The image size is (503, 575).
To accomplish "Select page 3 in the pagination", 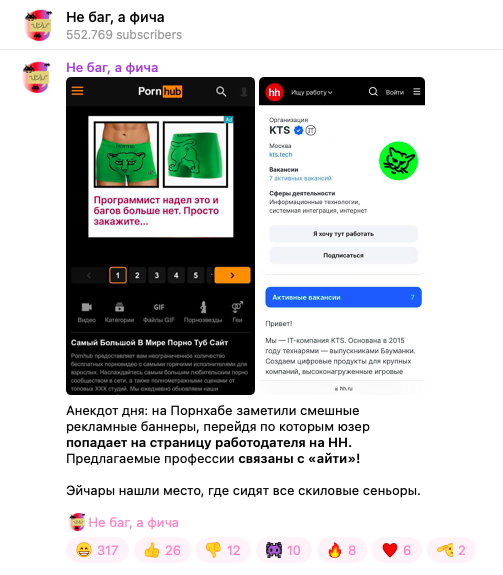I will pos(157,275).
